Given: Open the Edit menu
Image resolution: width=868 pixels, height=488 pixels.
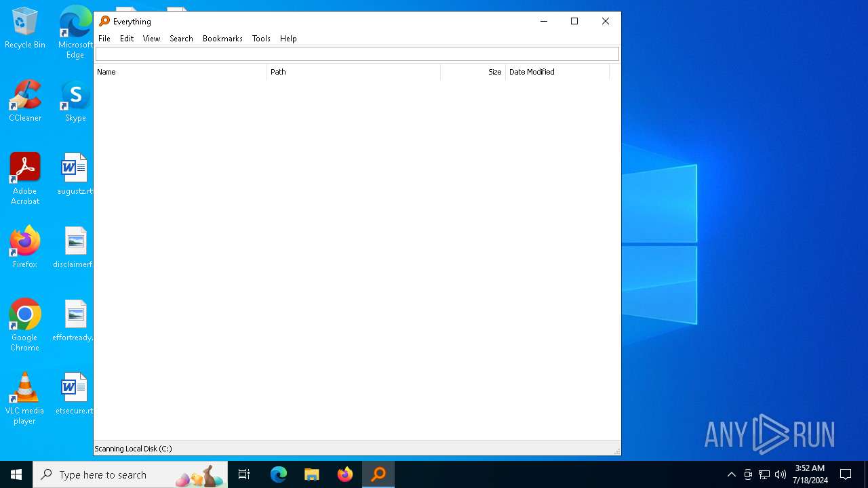Looking at the screenshot, I should [127, 39].
